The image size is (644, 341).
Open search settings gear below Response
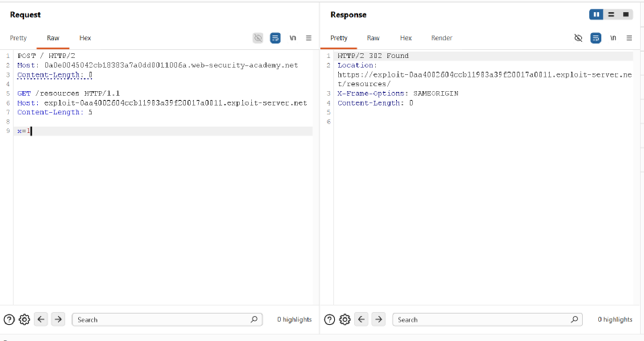tap(345, 319)
